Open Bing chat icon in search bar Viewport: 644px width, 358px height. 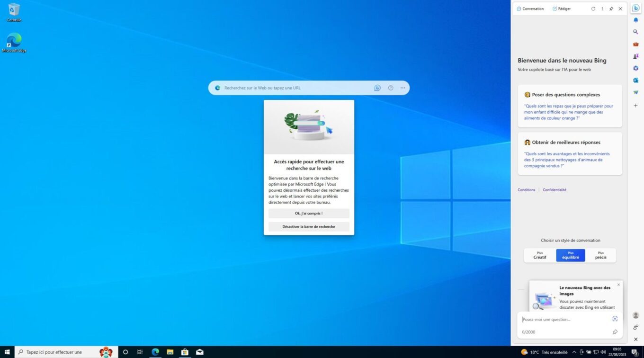(x=377, y=88)
